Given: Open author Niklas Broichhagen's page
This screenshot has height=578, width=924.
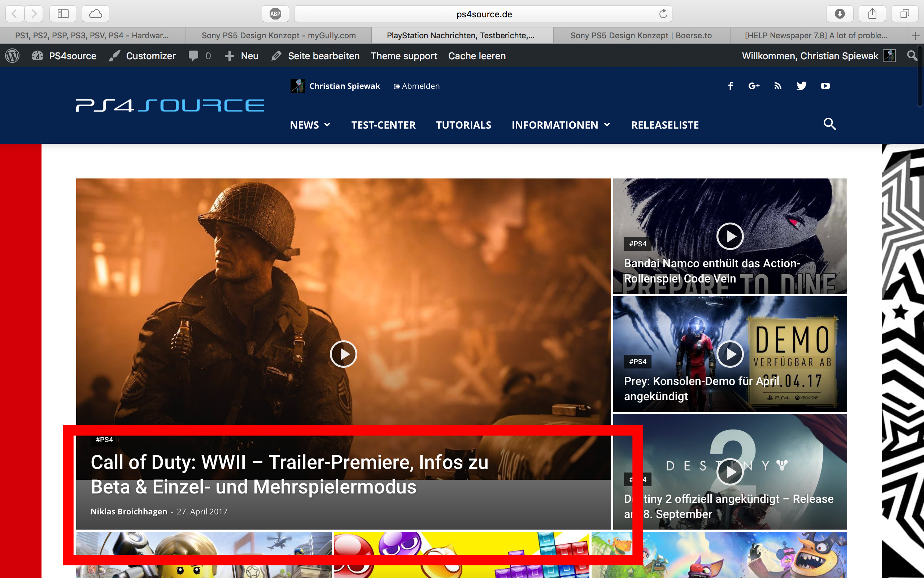Looking at the screenshot, I should pos(128,512).
